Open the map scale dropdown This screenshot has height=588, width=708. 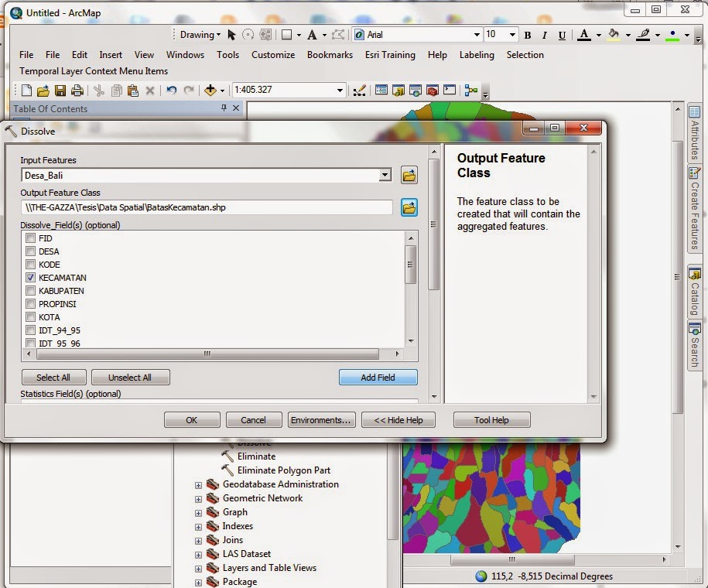click(341, 91)
